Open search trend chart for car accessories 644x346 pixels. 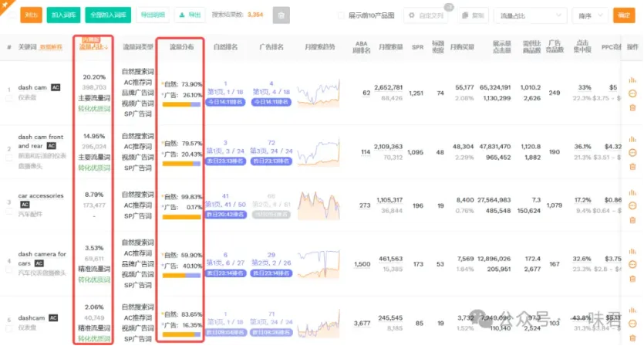(x=319, y=205)
